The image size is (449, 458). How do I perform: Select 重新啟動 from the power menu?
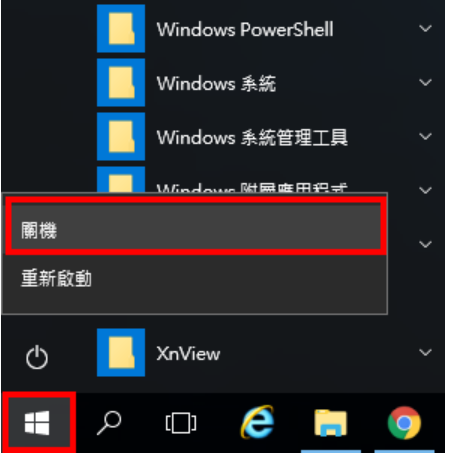coord(195,278)
